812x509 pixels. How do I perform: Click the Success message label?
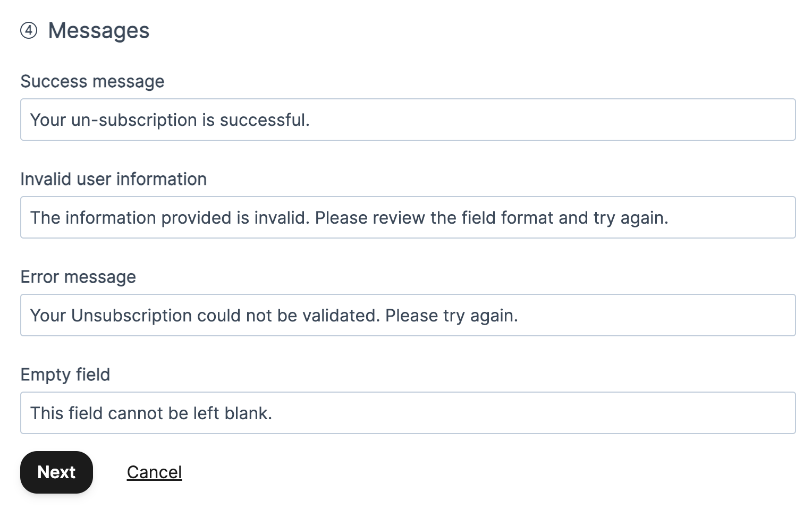pos(92,81)
